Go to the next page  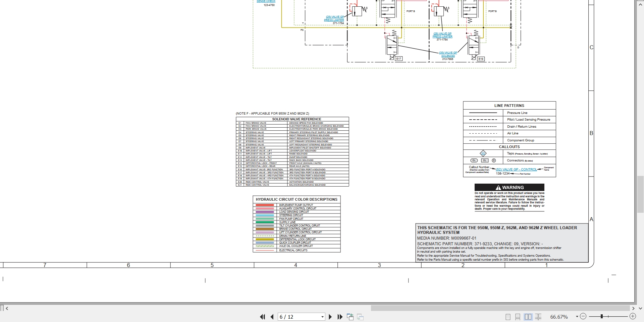(330, 317)
